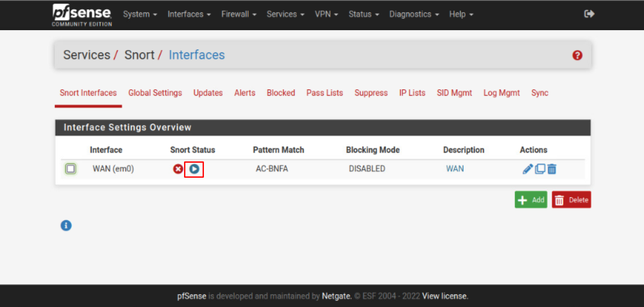
Task: Follow the View license link
Action: tap(445, 296)
